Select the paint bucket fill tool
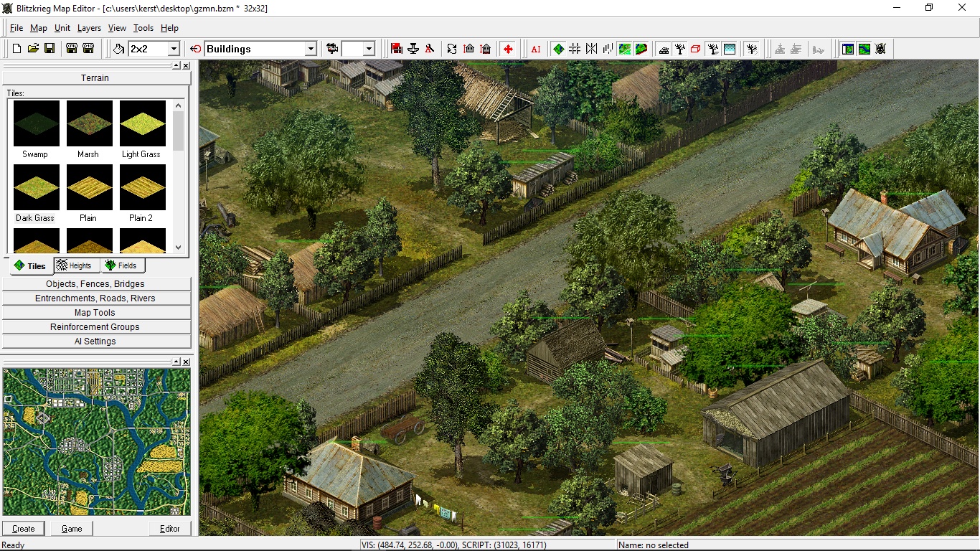 coord(119,49)
